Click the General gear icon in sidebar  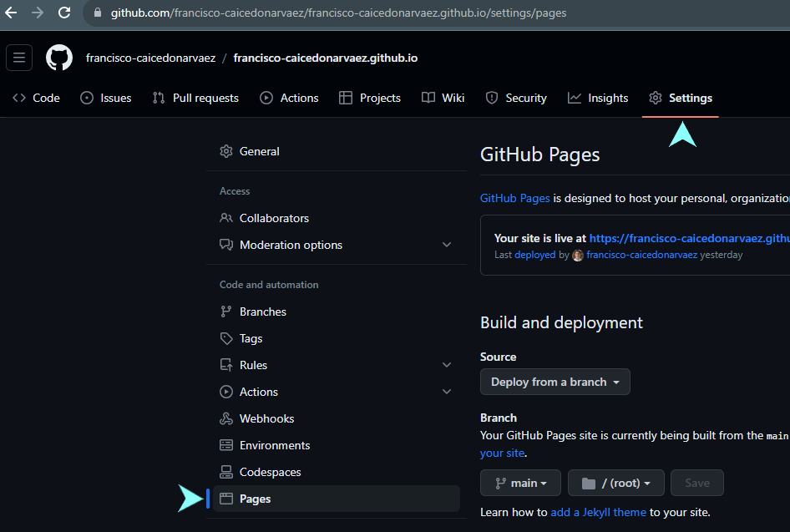click(226, 151)
